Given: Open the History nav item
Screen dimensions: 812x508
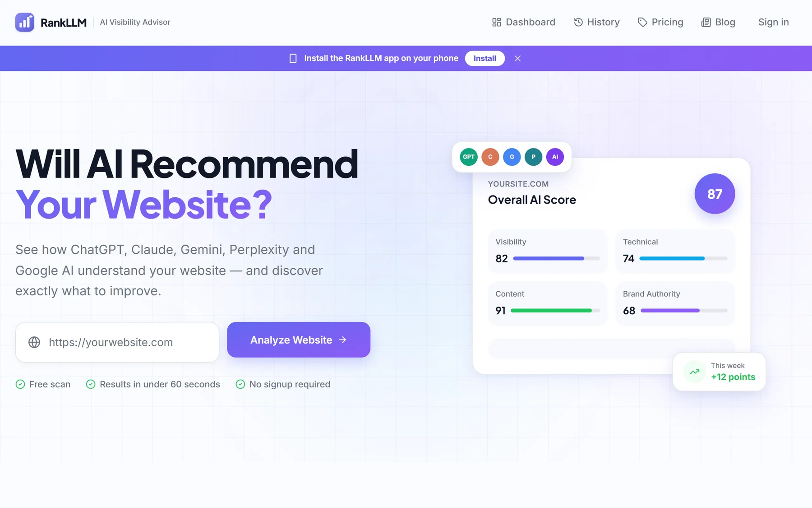Looking at the screenshot, I should point(597,22).
